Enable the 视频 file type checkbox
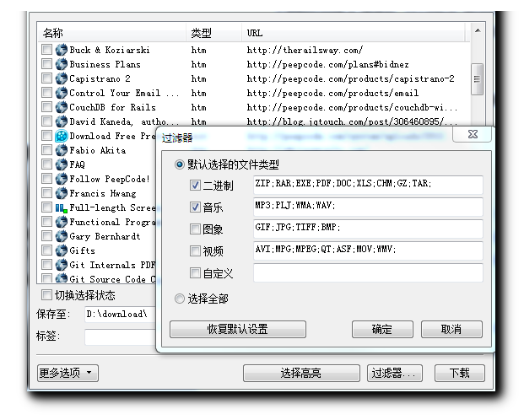 coord(195,251)
